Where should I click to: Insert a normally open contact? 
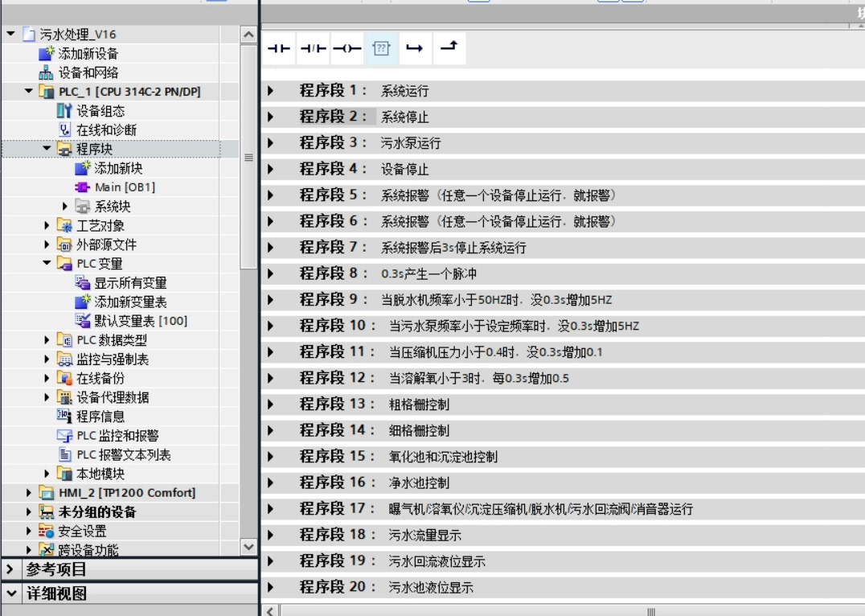[279, 48]
